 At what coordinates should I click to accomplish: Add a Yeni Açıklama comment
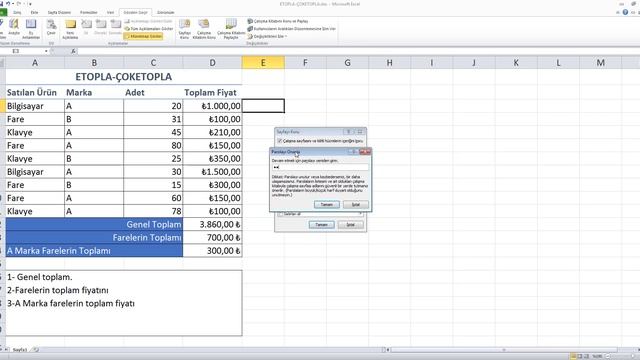(70, 29)
